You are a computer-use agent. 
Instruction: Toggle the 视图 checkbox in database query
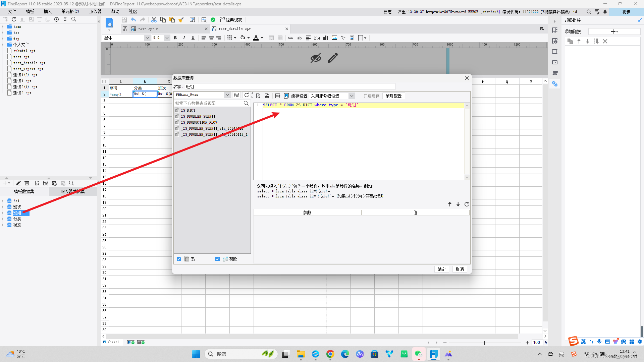pyautogui.click(x=218, y=258)
